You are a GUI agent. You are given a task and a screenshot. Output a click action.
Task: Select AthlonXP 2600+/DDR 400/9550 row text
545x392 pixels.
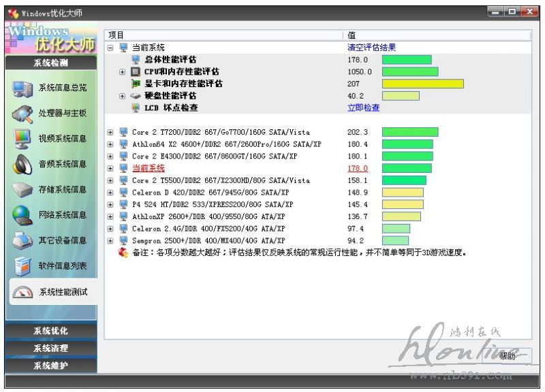(208, 216)
